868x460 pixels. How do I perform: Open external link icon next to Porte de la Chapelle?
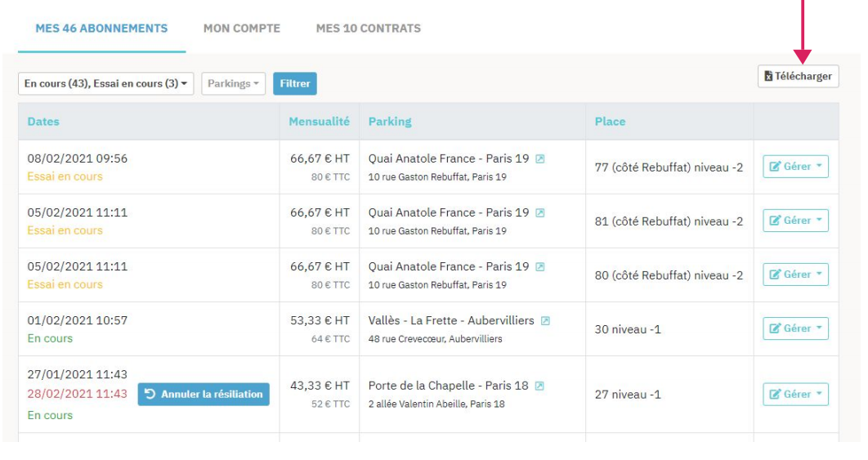tap(539, 386)
